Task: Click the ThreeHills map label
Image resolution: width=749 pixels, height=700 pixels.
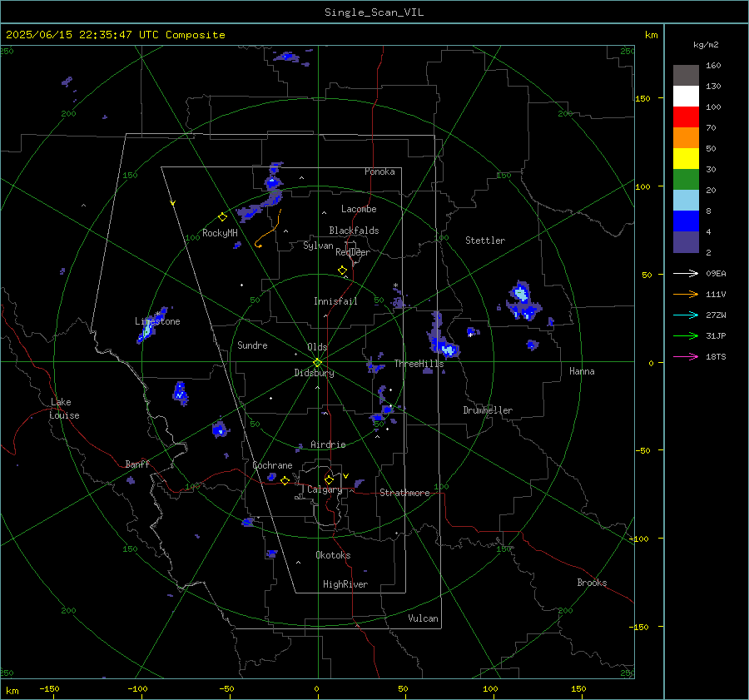Action: (419, 364)
